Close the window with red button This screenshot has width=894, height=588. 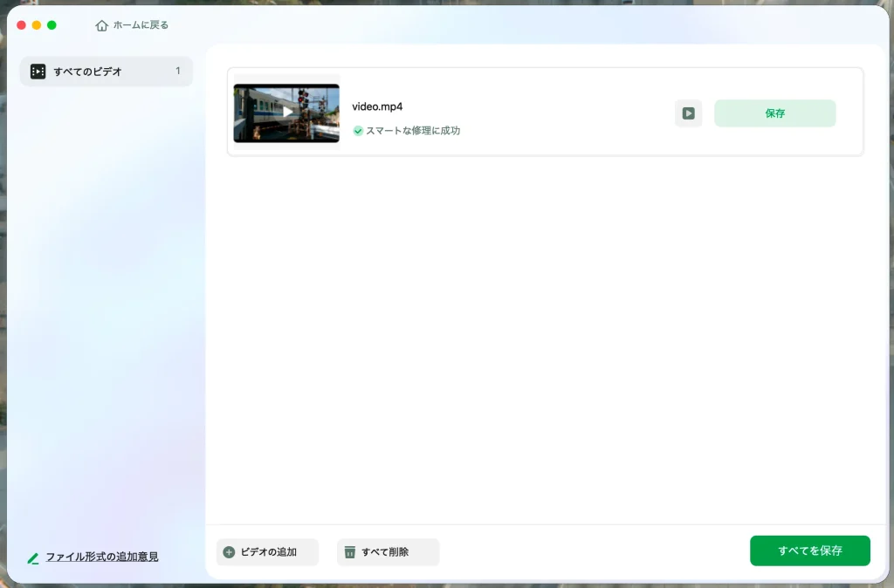pyautogui.click(x=22, y=25)
